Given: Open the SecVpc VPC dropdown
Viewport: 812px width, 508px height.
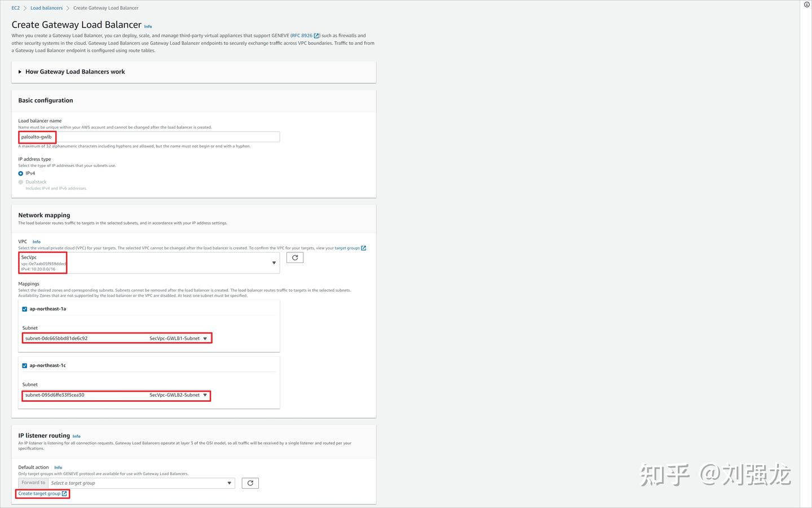Looking at the screenshot, I should point(274,262).
